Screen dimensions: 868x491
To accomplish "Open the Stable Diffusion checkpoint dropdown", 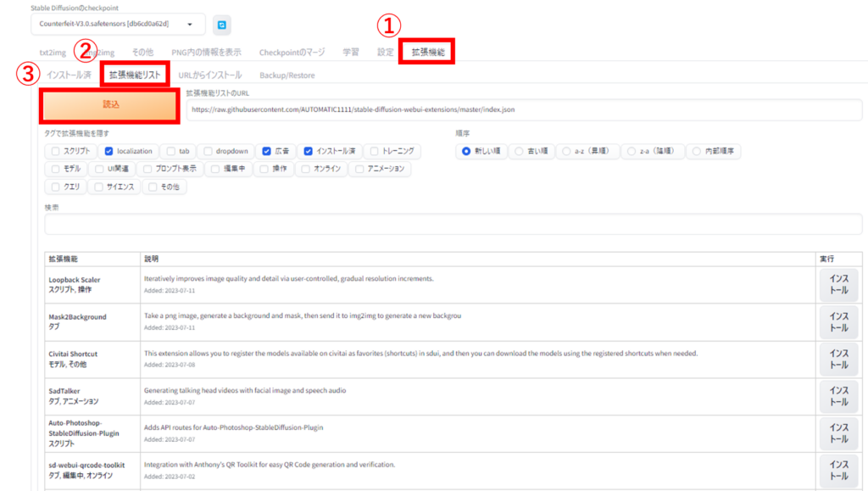I will [120, 25].
